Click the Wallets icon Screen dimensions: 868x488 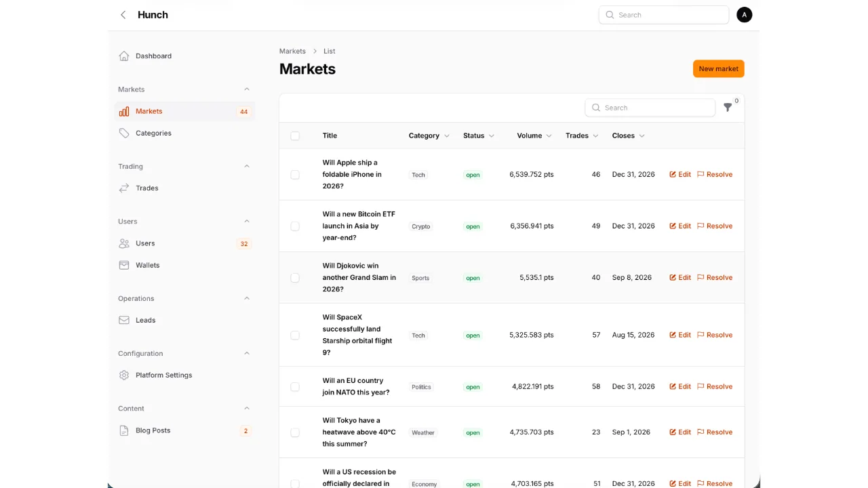124,266
